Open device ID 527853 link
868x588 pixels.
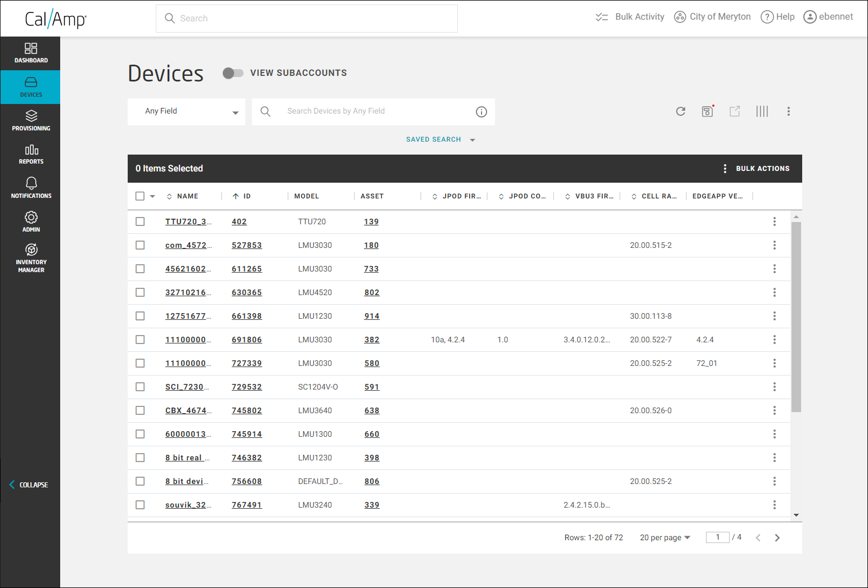(247, 245)
